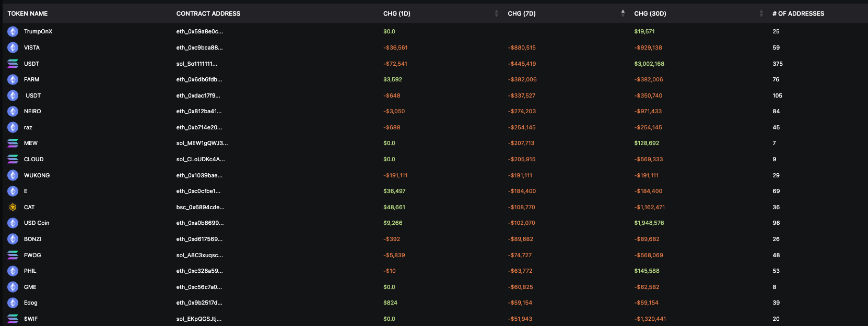Click the 1D change value $36,497
Viewport: 868px width, 326px height.
[394, 191]
